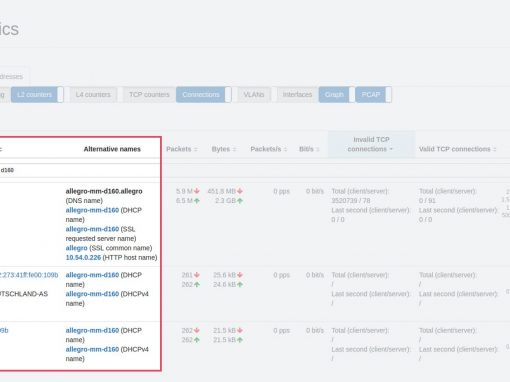The width and height of the screenshot is (510, 382).
Task: Open allegro-mm-d160 DHCP name link in first row
Action: (92, 210)
